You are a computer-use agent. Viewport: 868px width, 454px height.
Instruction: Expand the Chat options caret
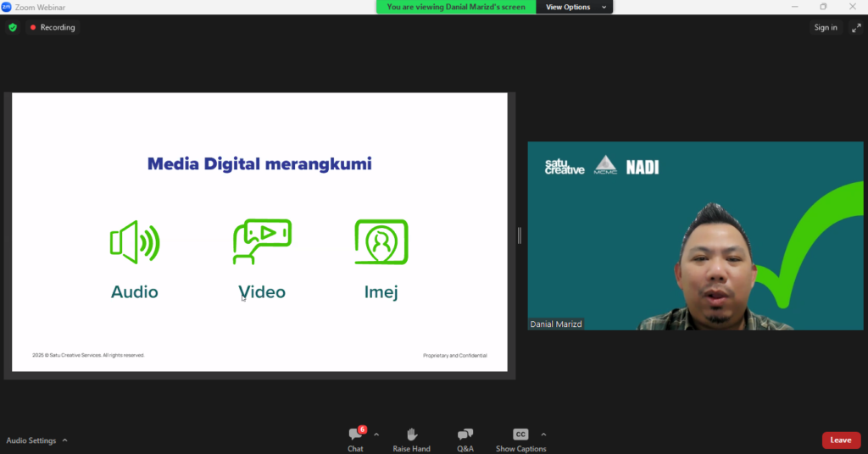pyautogui.click(x=376, y=435)
